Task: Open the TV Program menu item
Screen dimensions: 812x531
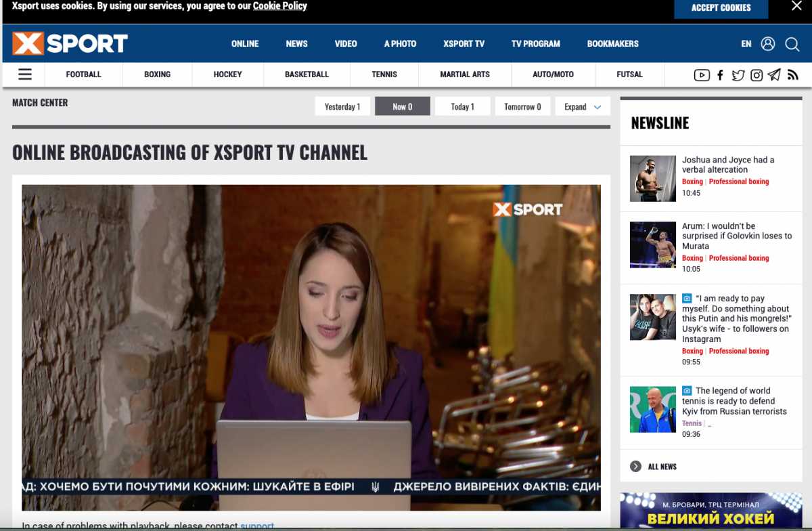Action: click(x=536, y=43)
